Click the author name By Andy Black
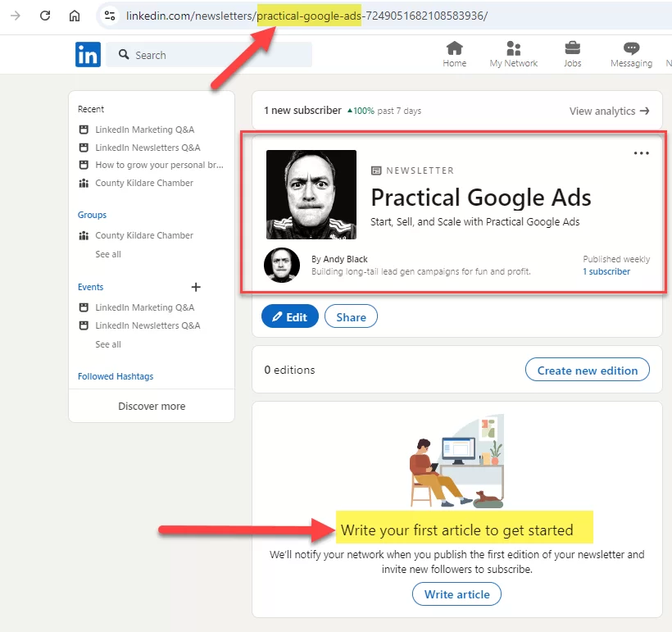This screenshot has width=672, height=632. point(339,259)
